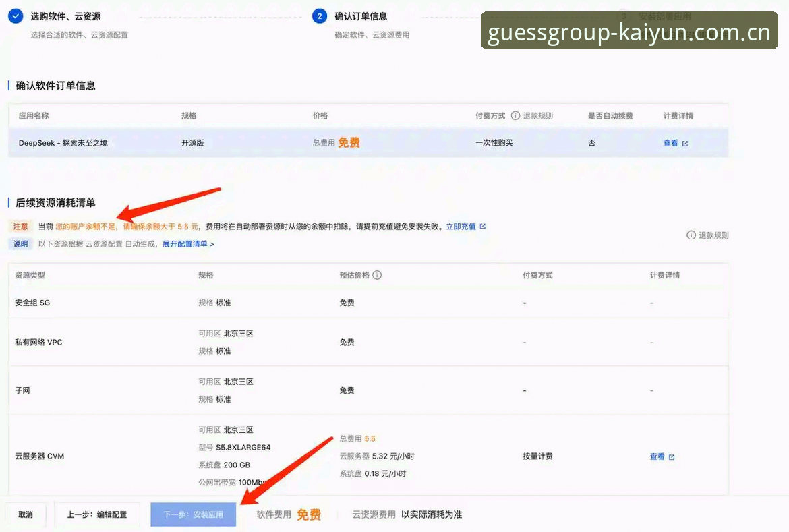Click 安全组 SG resource row label
This screenshot has height=532, width=789.
[x=32, y=303]
